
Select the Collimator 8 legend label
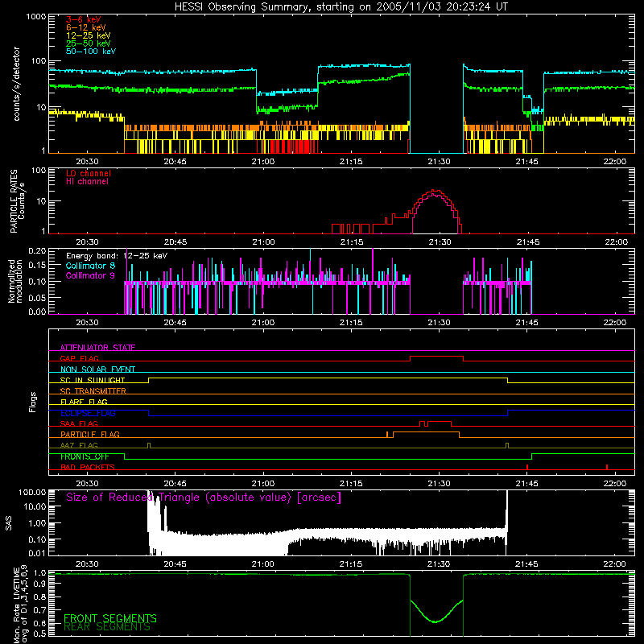pos(90,266)
